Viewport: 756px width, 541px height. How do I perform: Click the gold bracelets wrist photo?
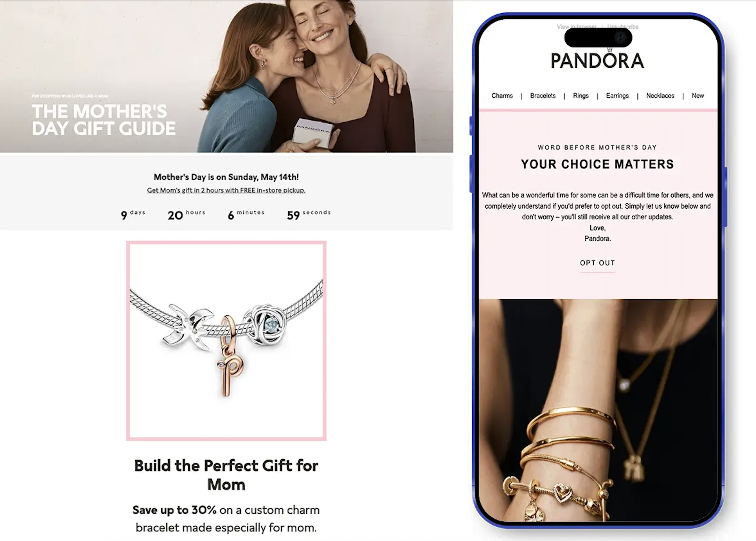(598, 410)
